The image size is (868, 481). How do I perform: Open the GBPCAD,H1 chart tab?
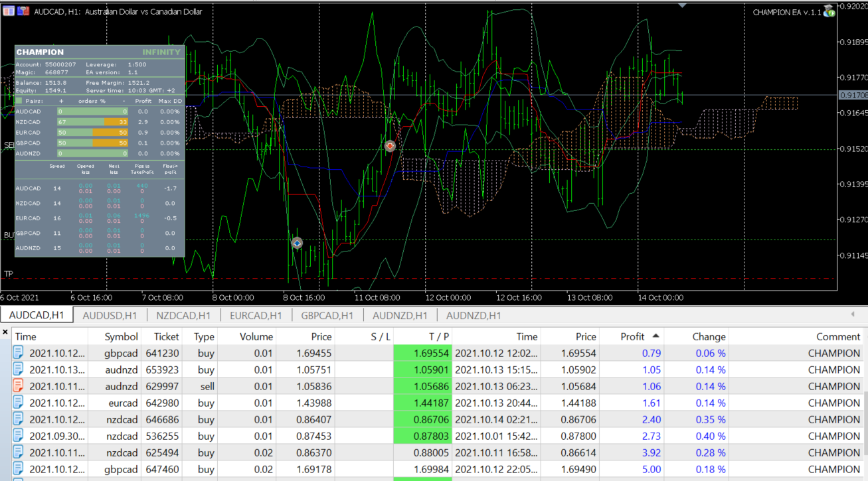[x=327, y=316]
